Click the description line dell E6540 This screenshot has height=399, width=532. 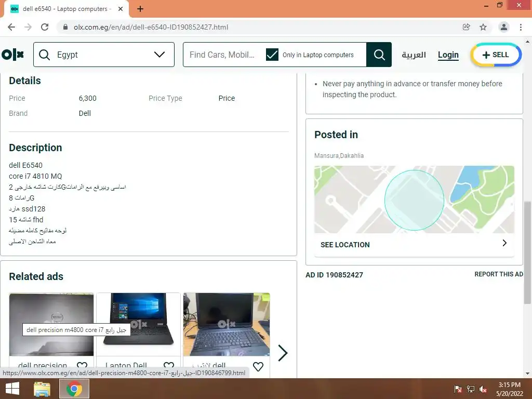click(x=25, y=165)
